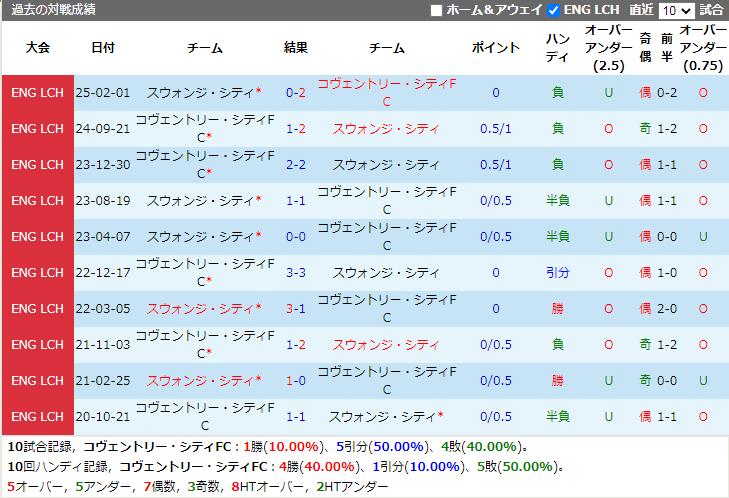Open the 1-0 result from 21-02-25
The image size is (729, 498).
pyautogui.click(x=295, y=381)
